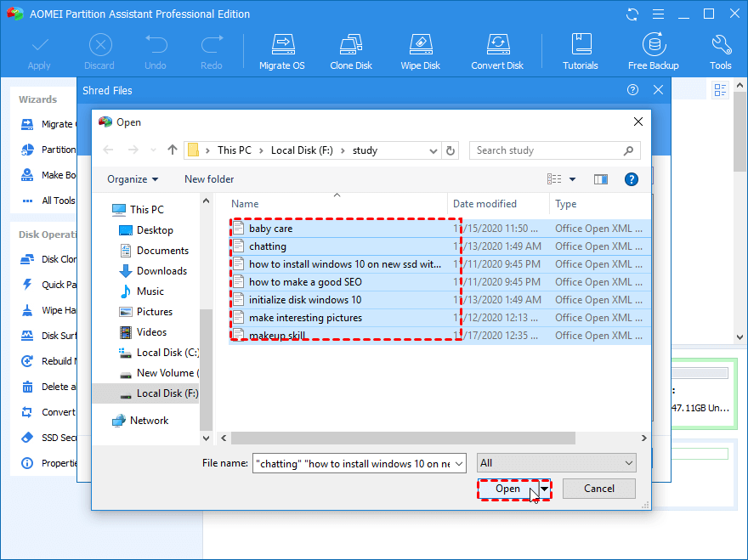
Task: Expand path chevron after Local Disk (F:)
Action: click(343, 150)
